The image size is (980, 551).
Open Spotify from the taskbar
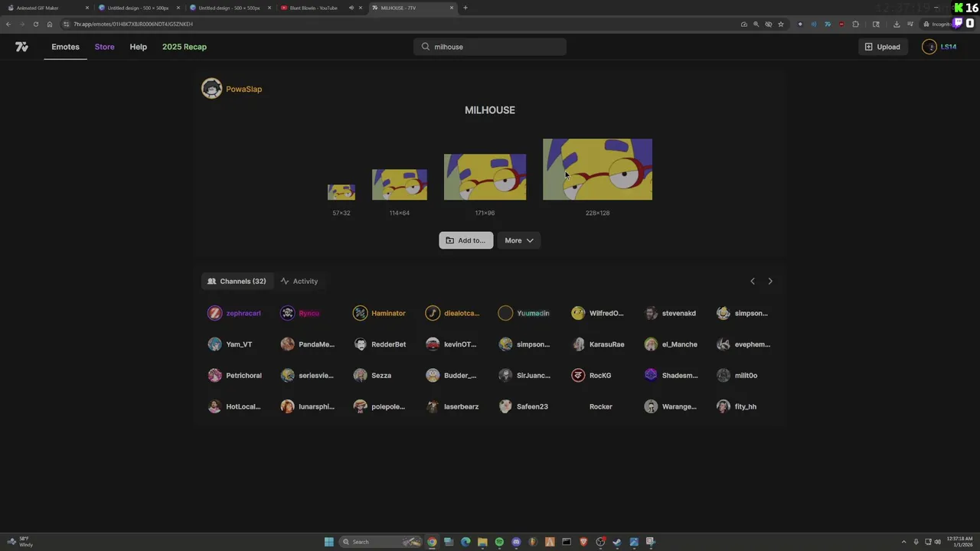point(499,542)
